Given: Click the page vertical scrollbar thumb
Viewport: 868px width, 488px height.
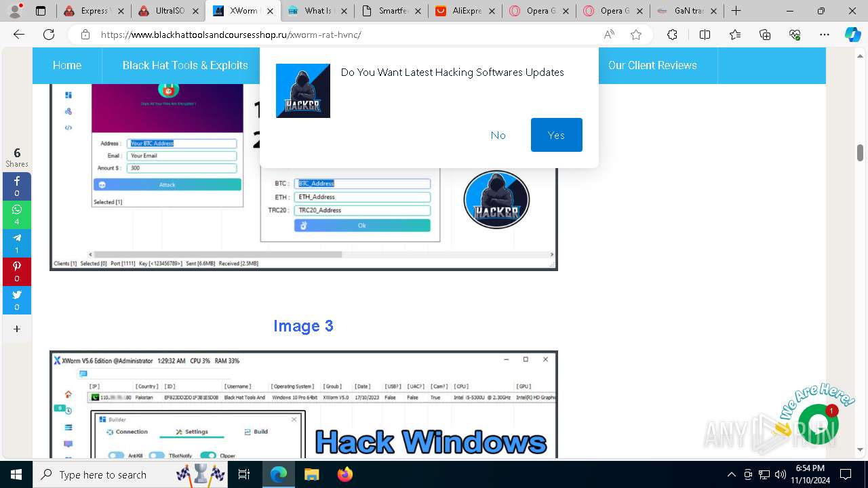Looking at the screenshot, I should click(860, 152).
